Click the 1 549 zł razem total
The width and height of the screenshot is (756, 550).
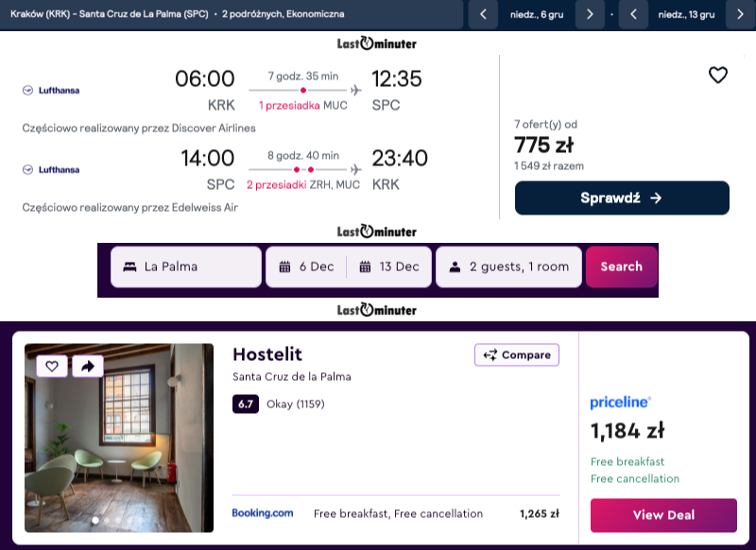(549, 165)
